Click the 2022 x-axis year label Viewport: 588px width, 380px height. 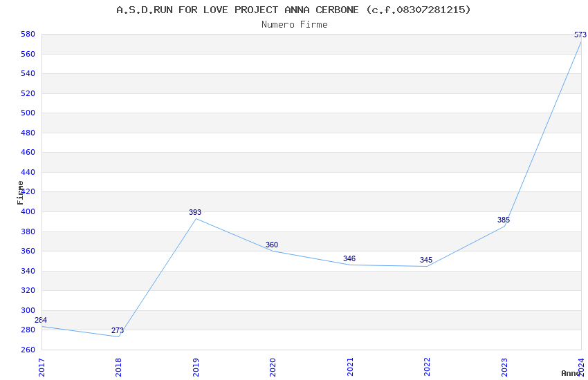pyautogui.click(x=427, y=368)
